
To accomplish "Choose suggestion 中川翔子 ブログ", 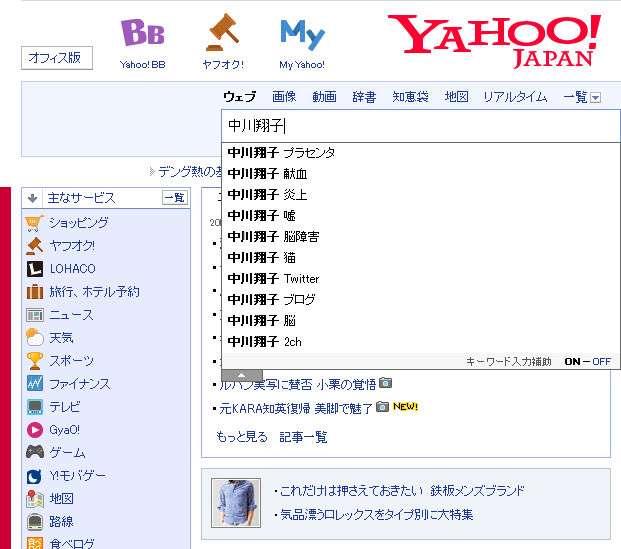I will point(421,299).
